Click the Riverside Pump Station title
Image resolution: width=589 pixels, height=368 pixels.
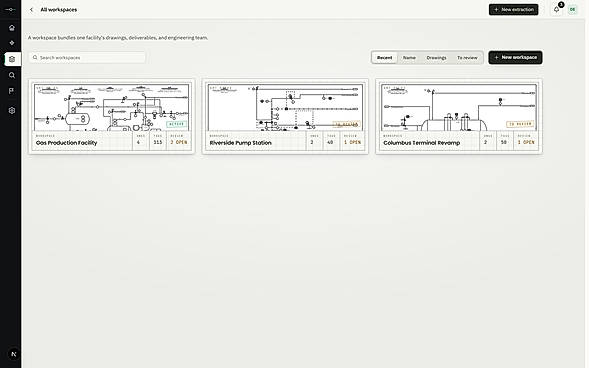(x=240, y=143)
